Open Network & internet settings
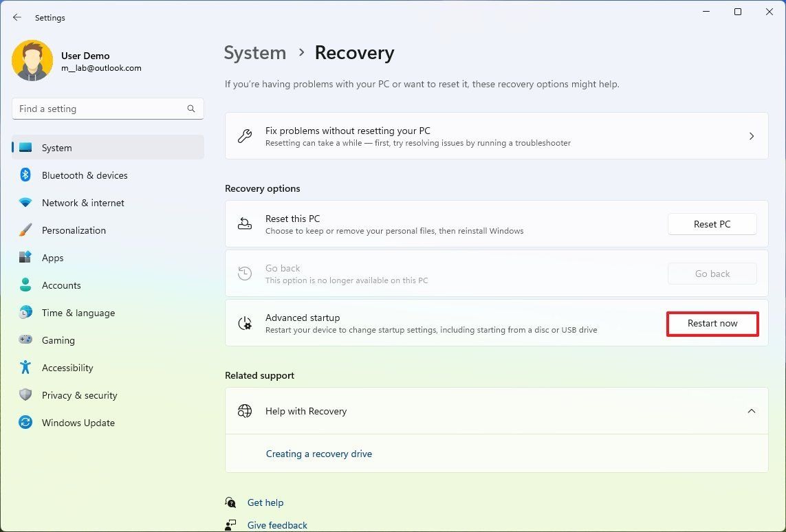 [108, 203]
